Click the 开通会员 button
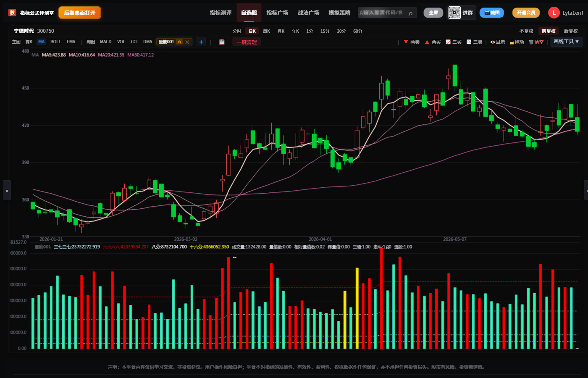Screen dimensions: 588x378 [x=526, y=13]
